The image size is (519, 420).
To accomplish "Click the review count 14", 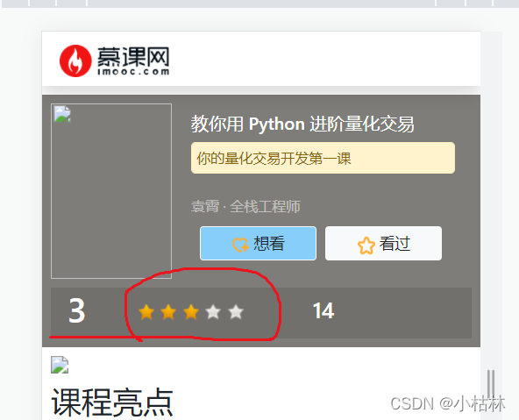I will coord(323,310).
